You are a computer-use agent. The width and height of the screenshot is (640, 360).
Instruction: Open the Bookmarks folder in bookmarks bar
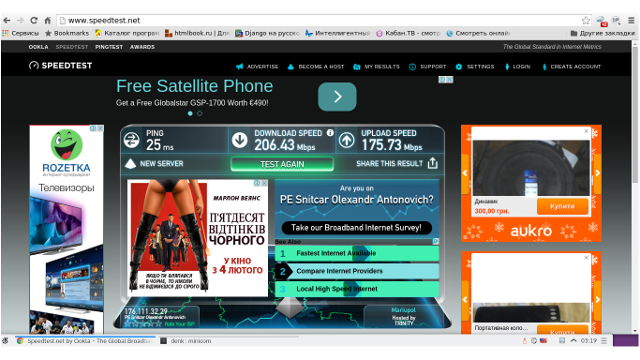[67, 33]
